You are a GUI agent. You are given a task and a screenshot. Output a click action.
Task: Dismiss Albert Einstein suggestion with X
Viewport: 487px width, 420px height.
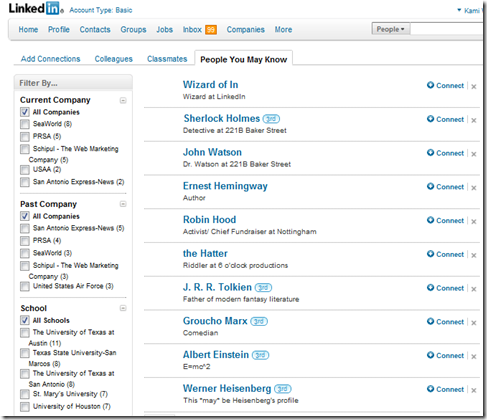click(474, 357)
